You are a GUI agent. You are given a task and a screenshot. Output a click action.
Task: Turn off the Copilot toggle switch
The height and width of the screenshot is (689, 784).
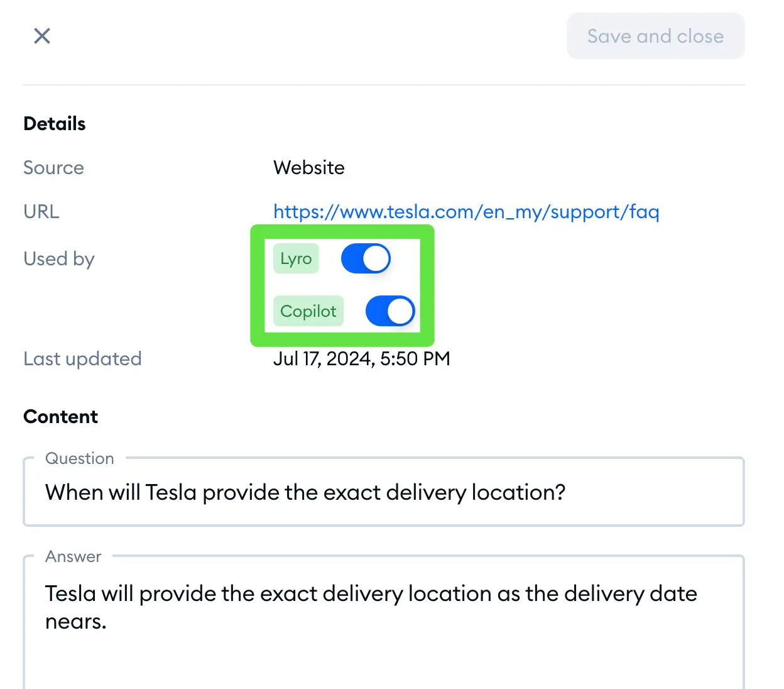[x=390, y=311]
